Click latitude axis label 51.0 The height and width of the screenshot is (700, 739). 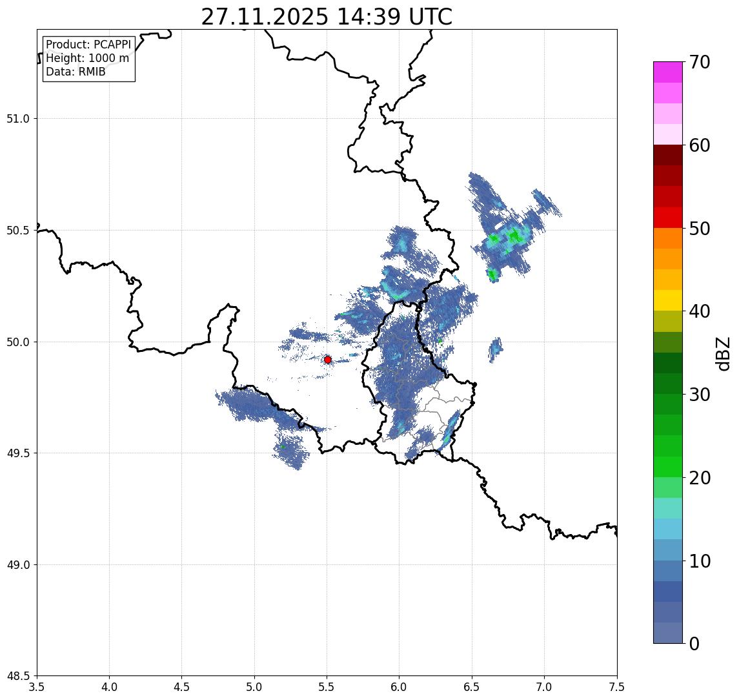pyautogui.click(x=18, y=119)
